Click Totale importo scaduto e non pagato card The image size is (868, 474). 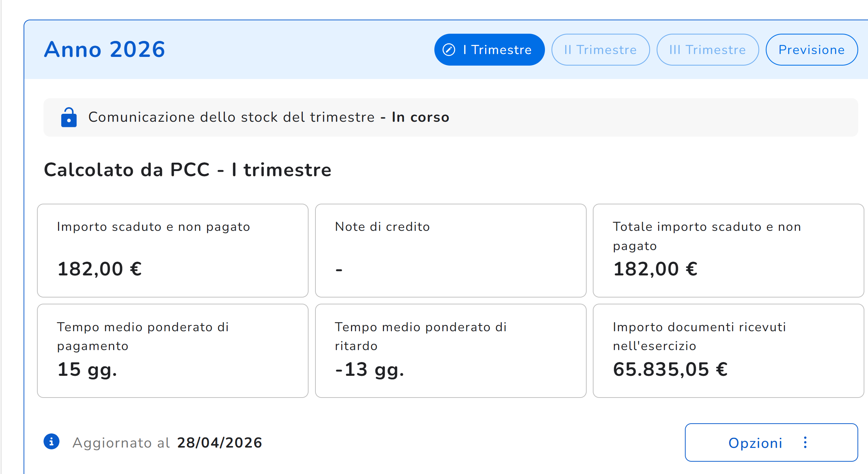[728, 250]
